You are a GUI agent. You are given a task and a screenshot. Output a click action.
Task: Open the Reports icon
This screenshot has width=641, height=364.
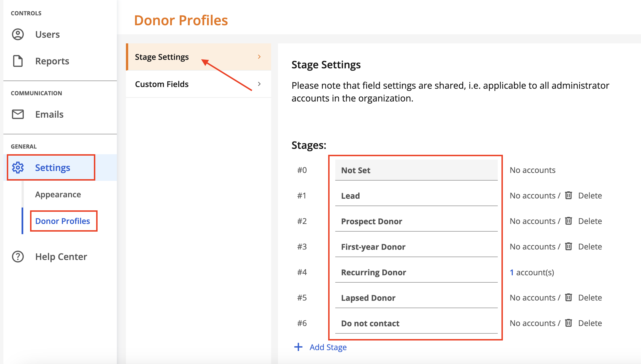18,61
